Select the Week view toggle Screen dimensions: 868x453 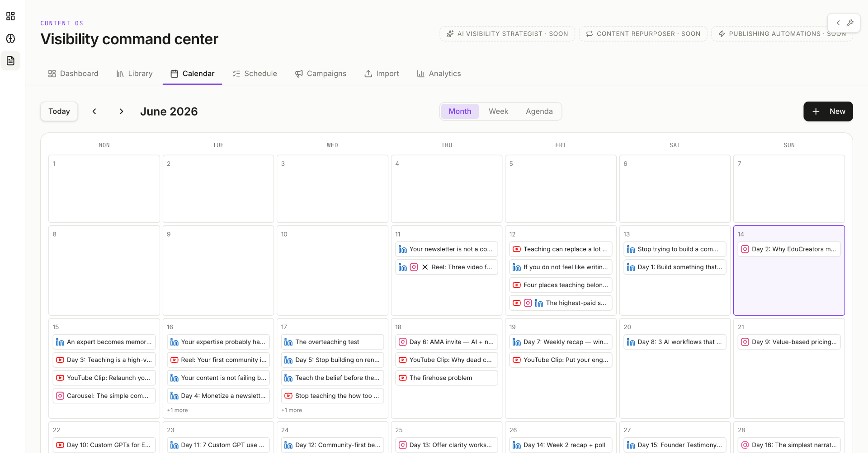[498, 112]
